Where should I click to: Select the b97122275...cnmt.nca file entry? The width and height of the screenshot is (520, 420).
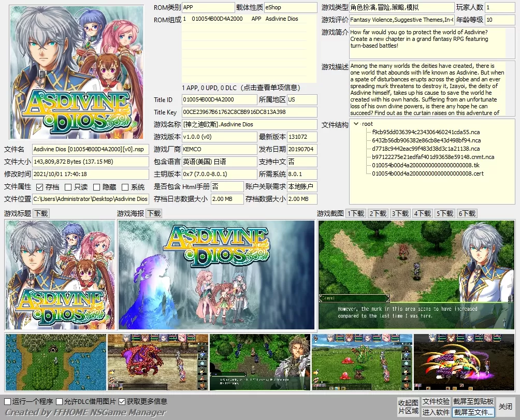coord(433,157)
